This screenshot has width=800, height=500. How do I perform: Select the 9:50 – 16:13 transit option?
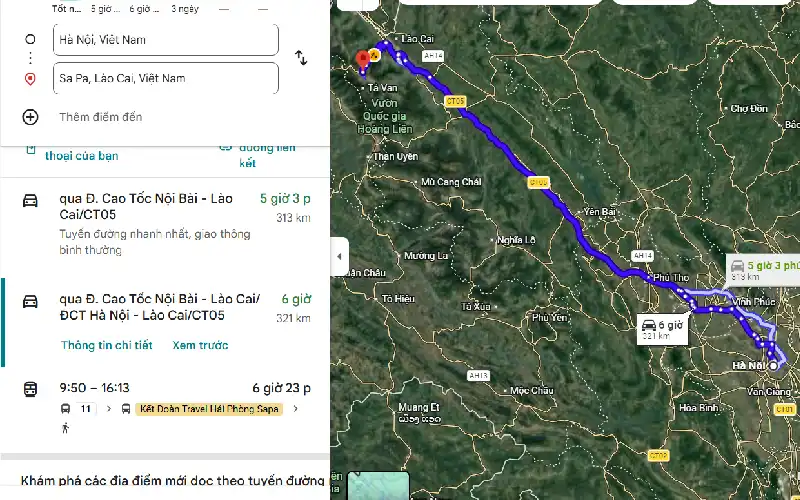coord(165,409)
